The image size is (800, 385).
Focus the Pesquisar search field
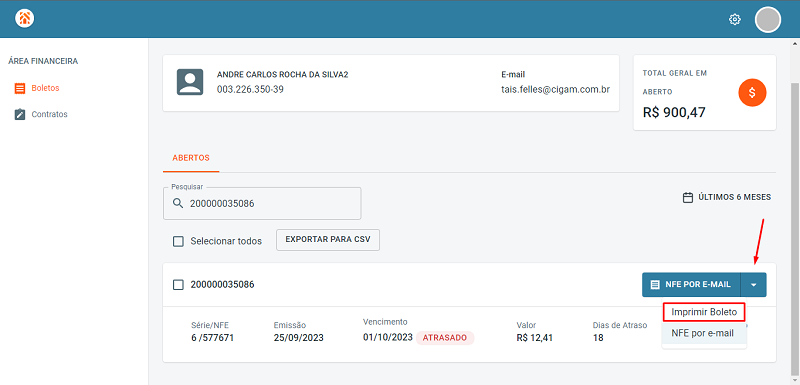pyautogui.click(x=262, y=203)
